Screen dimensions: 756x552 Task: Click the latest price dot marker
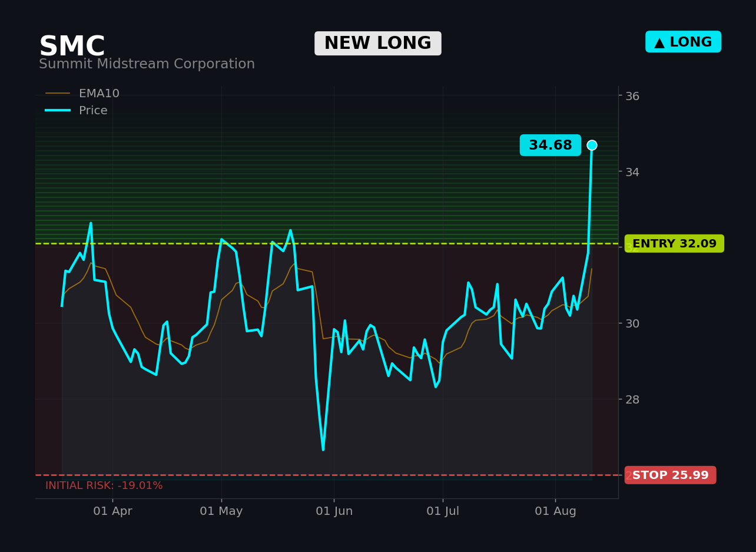pos(592,145)
